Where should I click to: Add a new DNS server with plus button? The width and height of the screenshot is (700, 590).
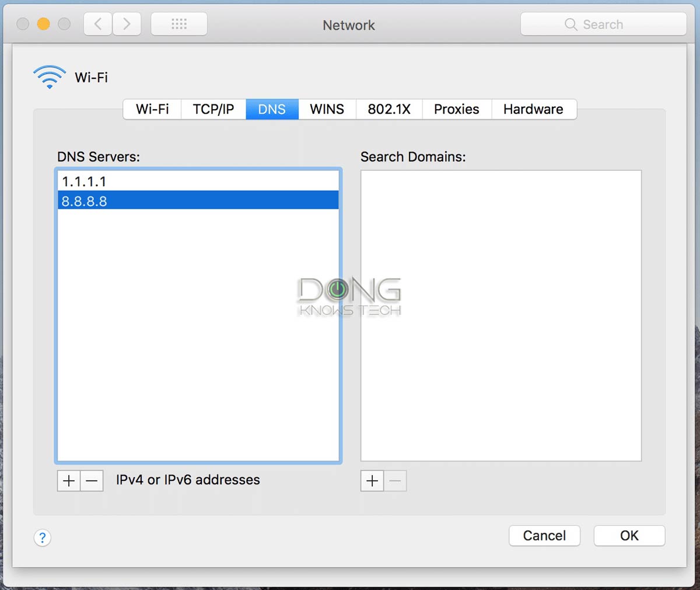tap(68, 480)
